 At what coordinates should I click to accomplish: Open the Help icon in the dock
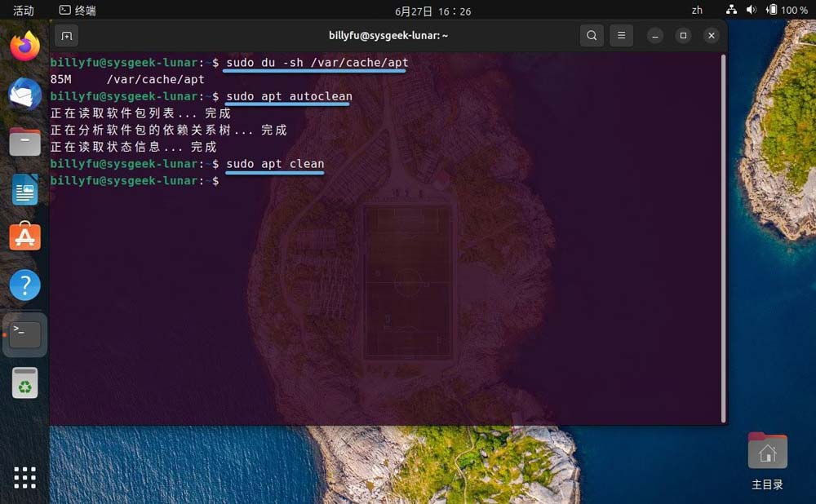[x=25, y=285]
